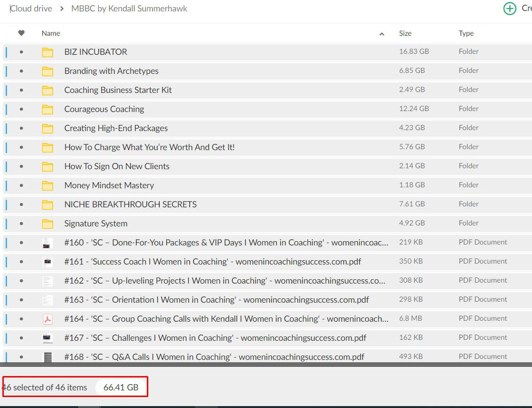Click the red PDF icon for file #164
The width and height of the screenshot is (532, 408).
(47, 319)
